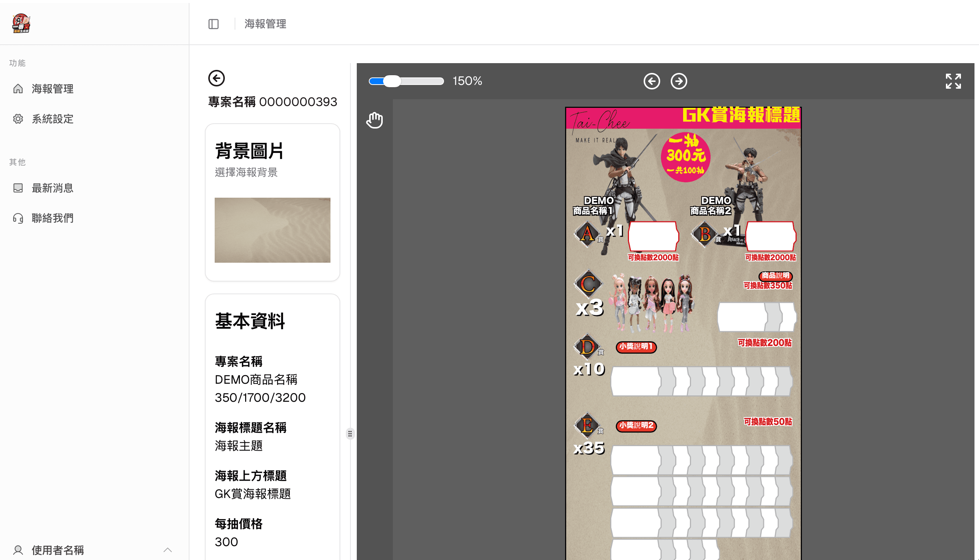Click the E prize badge on the poster

pyautogui.click(x=587, y=425)
